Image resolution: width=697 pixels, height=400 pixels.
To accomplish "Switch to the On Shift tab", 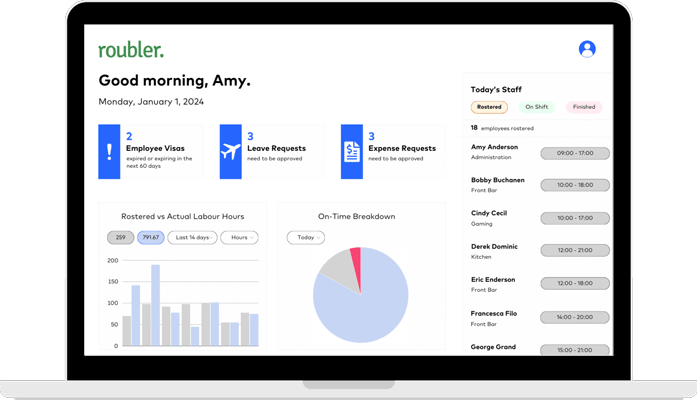I will [537, 107].
